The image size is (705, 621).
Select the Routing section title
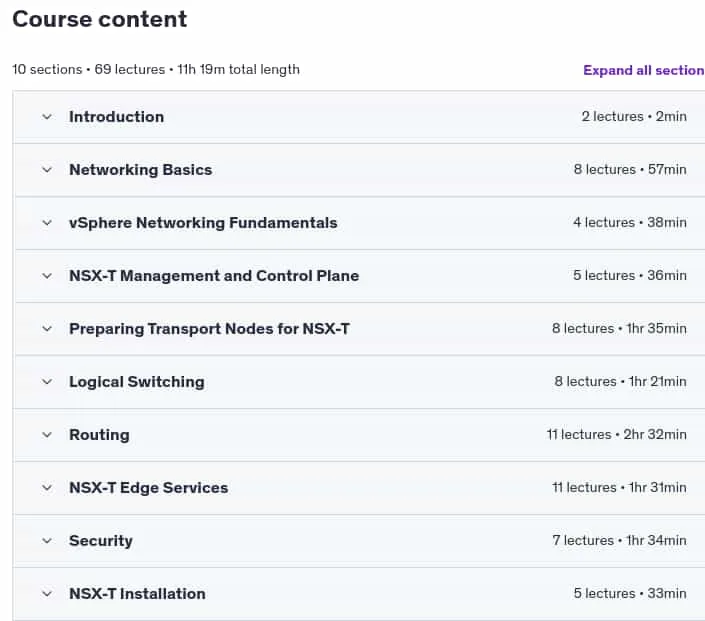99,435
